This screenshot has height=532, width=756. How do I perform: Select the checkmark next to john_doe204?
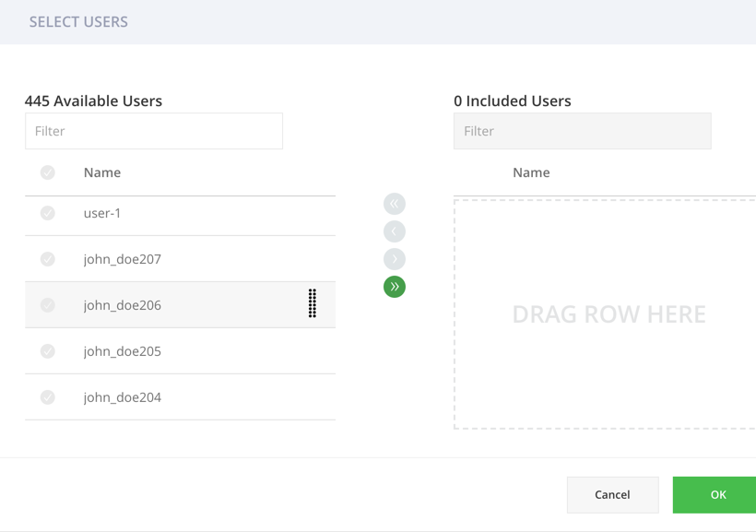pyautogui.click(x=47, y=397)
